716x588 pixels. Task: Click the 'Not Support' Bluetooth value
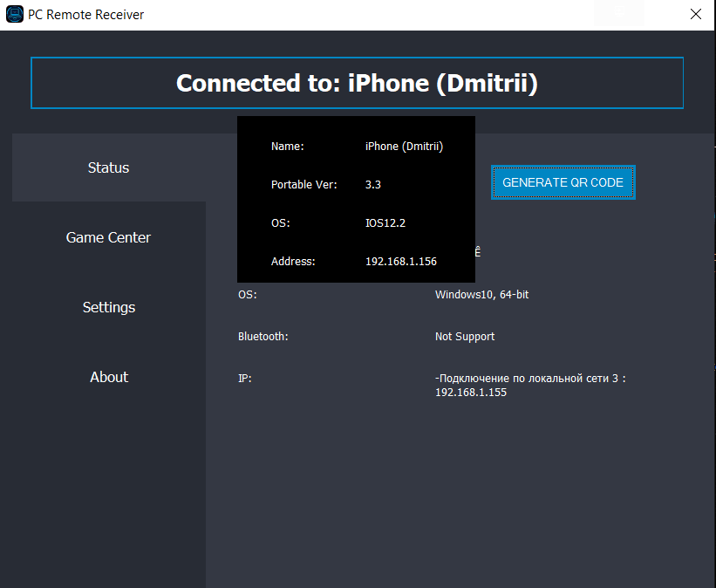464,337
